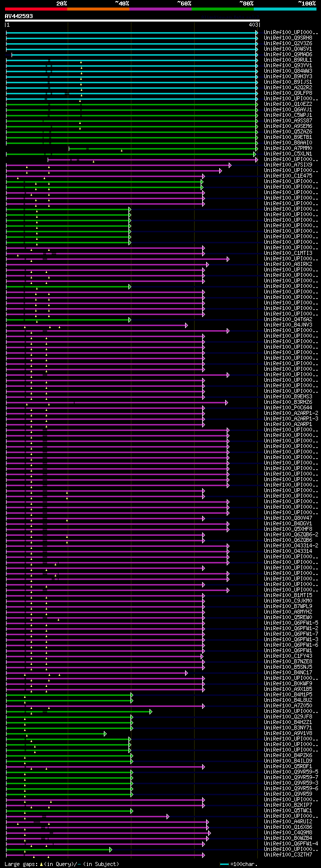This screenshot has width=321, height=868.
Task: Click hit label UniRef100_C5XLN1
Action: click(288, 154)
